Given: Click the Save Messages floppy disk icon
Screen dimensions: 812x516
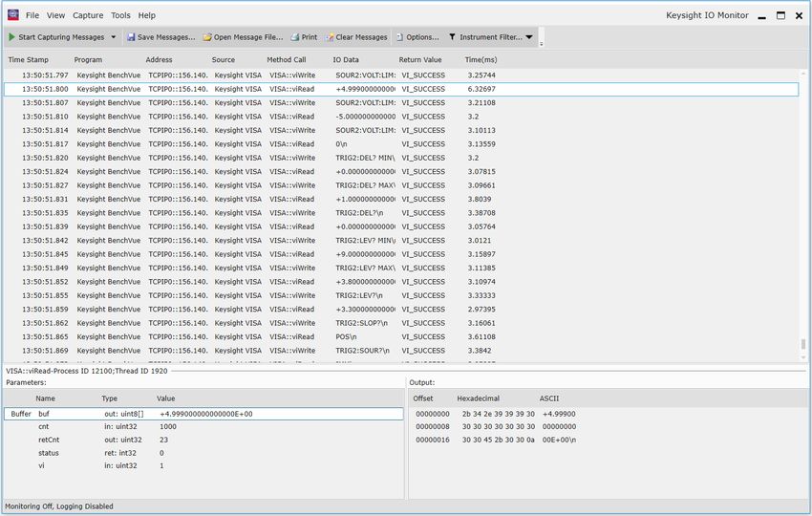Looking at the screenshot, I should 131,37.
